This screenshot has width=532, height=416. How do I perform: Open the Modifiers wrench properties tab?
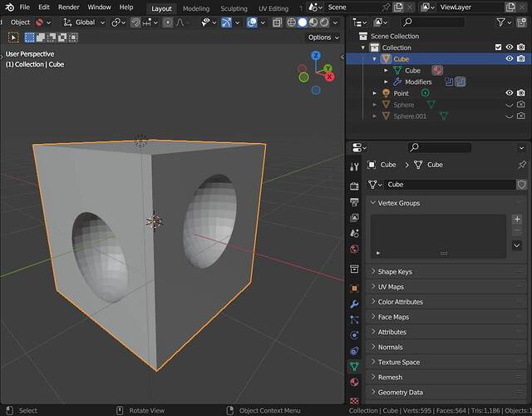pos(354,304)
